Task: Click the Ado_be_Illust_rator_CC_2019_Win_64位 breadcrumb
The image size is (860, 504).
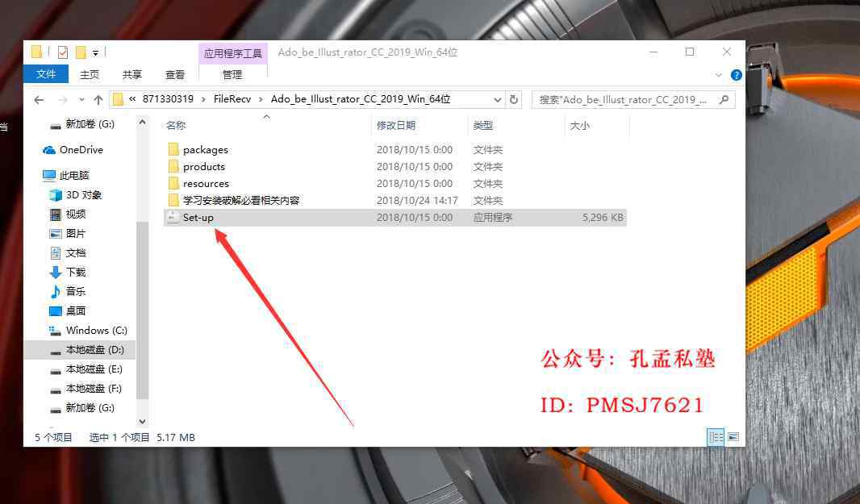Action: click(x=361, y=99)
